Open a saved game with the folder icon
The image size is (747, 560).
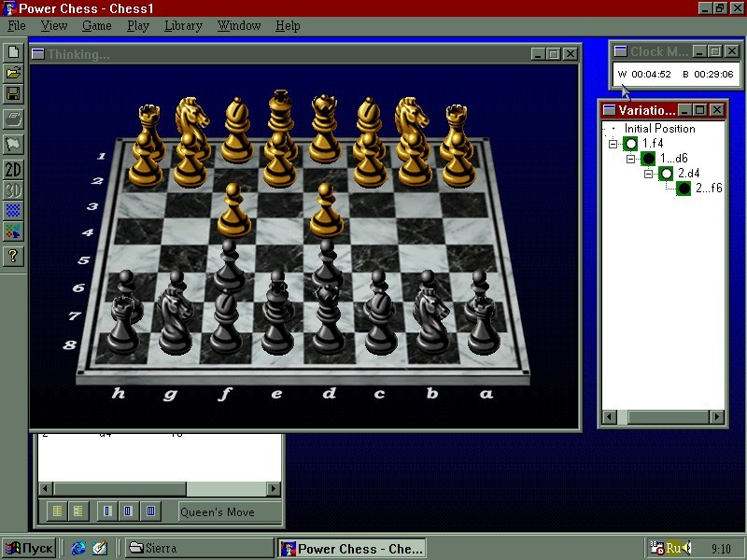[x=13, y=73]
